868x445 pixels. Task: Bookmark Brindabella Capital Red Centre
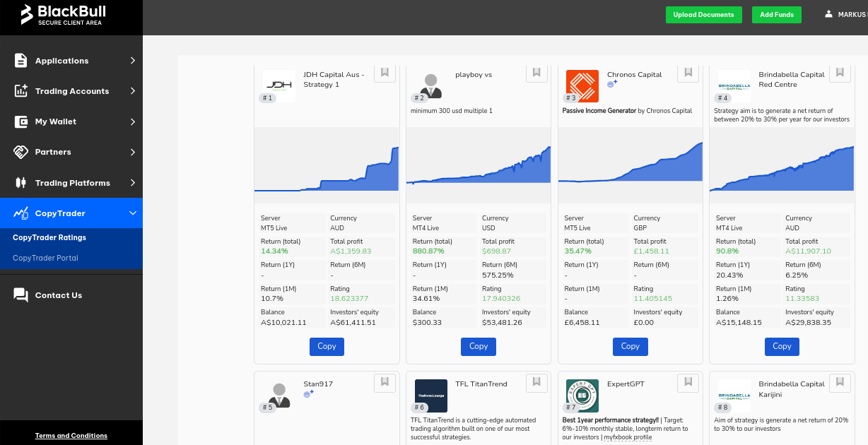[840, 73]
